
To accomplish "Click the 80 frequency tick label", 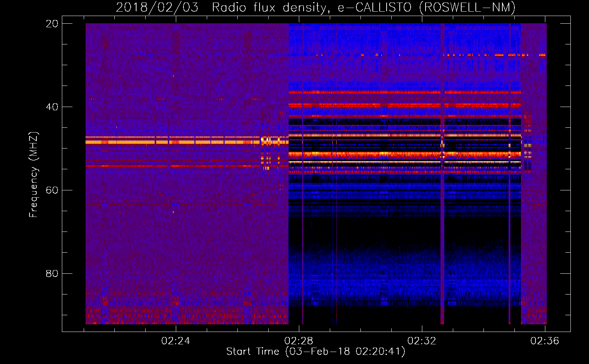I will (x=52, y=273).
